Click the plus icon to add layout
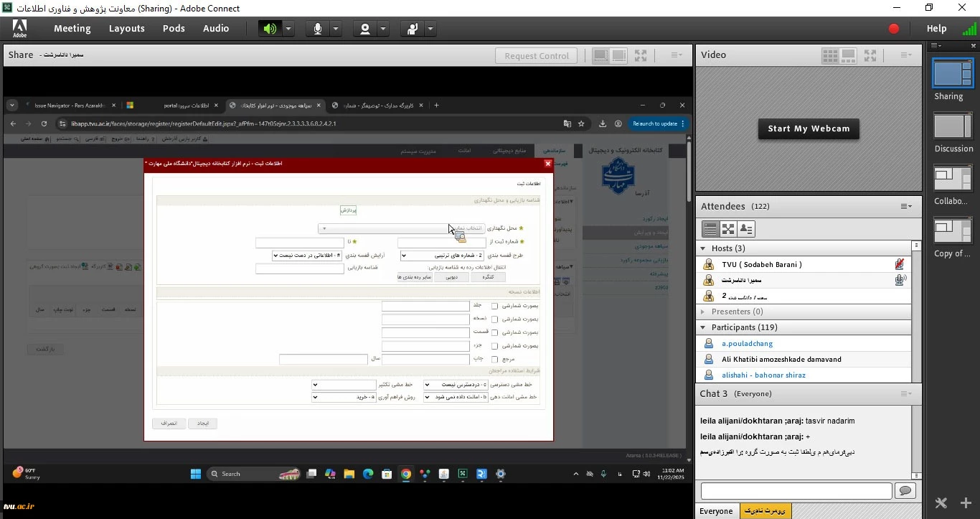This screenshot has height=519, width=980. point(966,503)
